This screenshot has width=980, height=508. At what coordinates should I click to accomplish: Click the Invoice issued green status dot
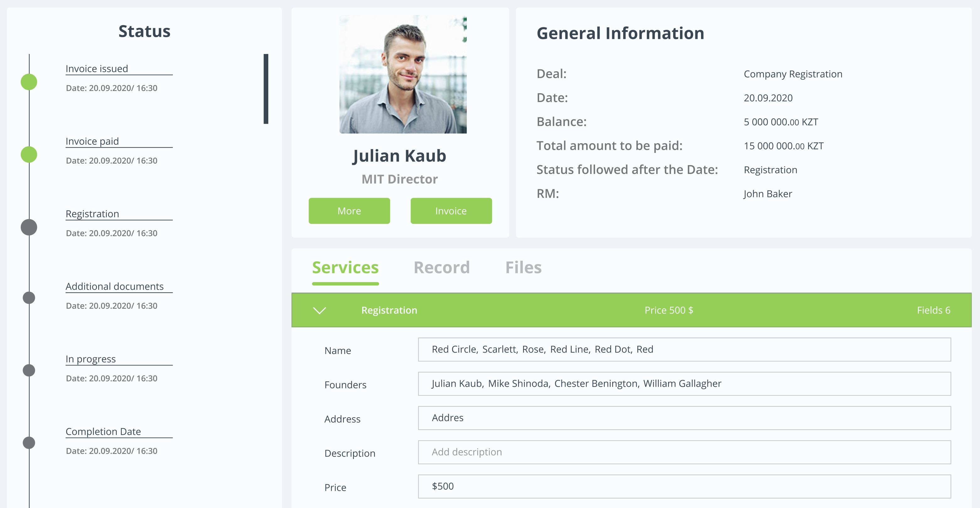(x=29, y=82)
